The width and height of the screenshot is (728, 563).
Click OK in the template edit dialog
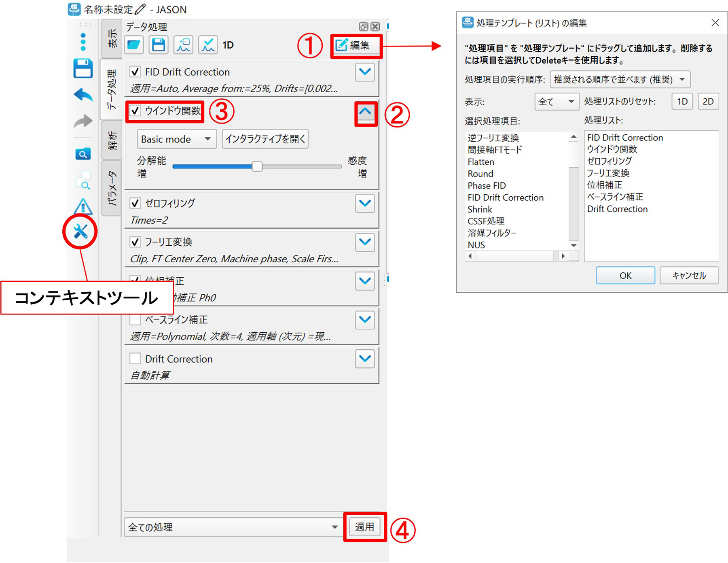(625, 276)
